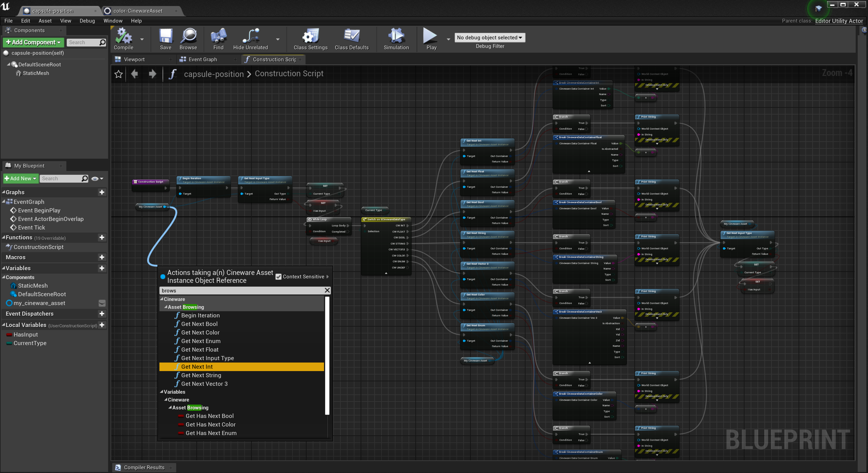Viewport: 868px width, 473px height.
Task: Click the My Blueprint search magnifier icon
Action: 85,179
